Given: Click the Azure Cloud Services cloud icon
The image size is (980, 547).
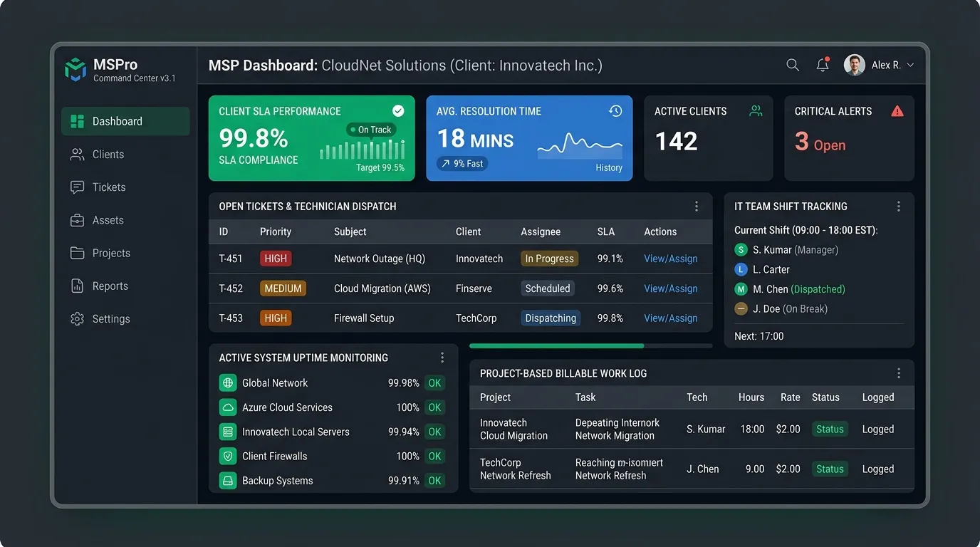Looking at the screenshot, I should pos(228,407).
